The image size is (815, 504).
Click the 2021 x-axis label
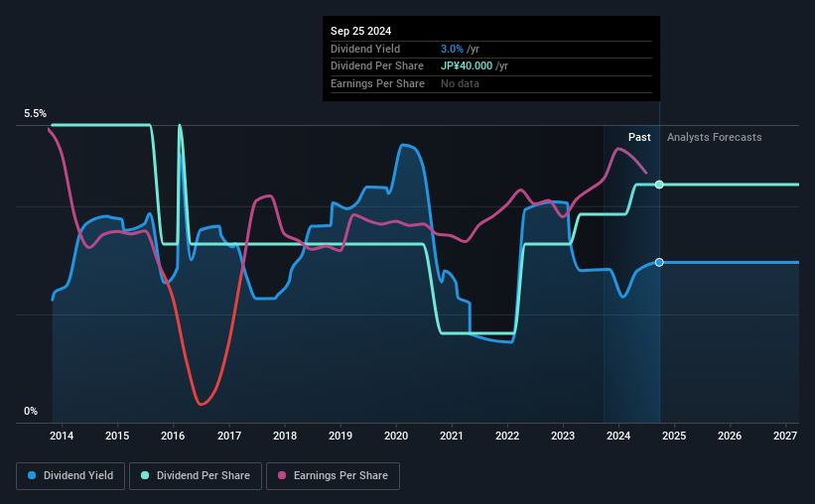pos(451,436)
